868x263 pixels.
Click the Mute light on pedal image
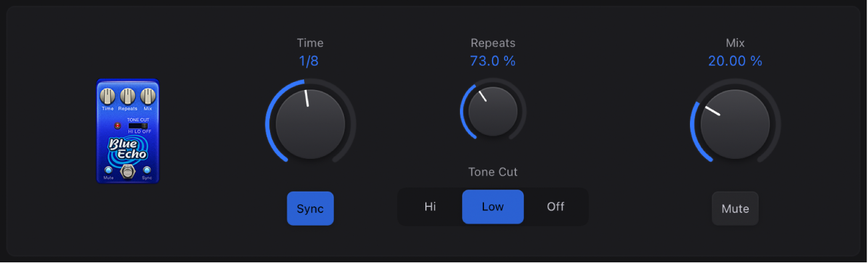coord(109,170)
